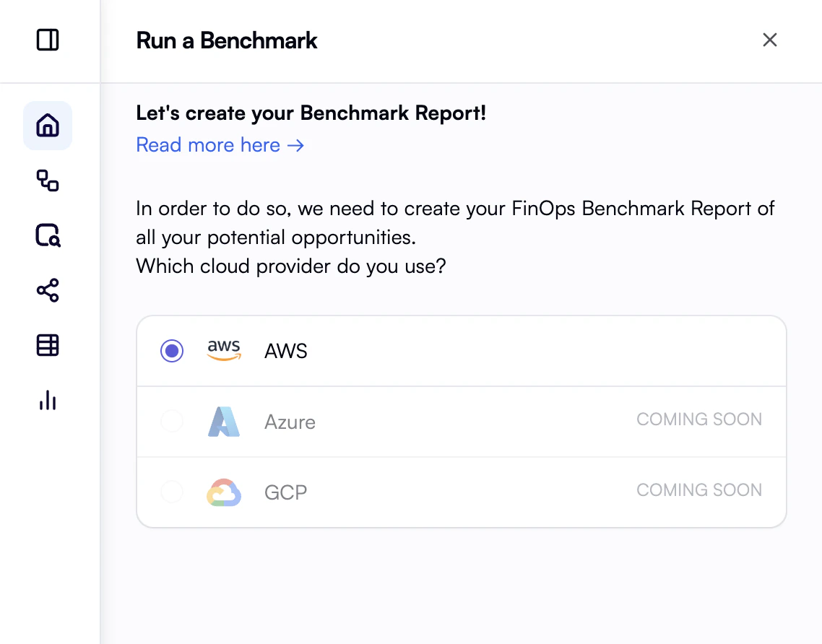
Task: Select the AWS radio button
Action: [171, 351]
